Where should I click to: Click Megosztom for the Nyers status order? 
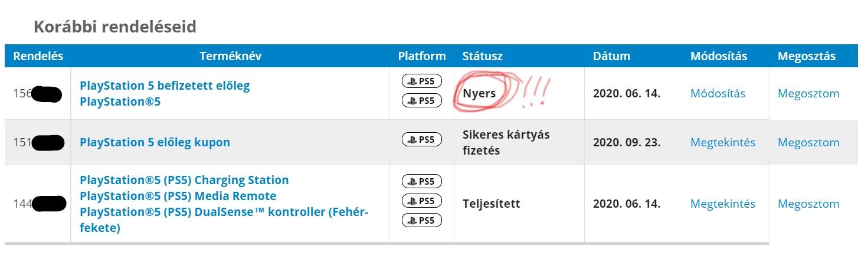[x=808, y=94]
